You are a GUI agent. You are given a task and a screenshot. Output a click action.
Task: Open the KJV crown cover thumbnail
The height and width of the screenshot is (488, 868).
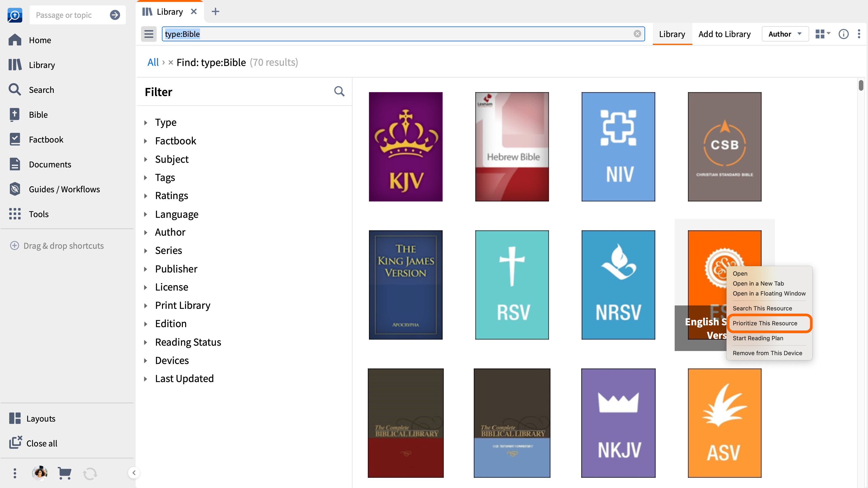tap(405, 146)
